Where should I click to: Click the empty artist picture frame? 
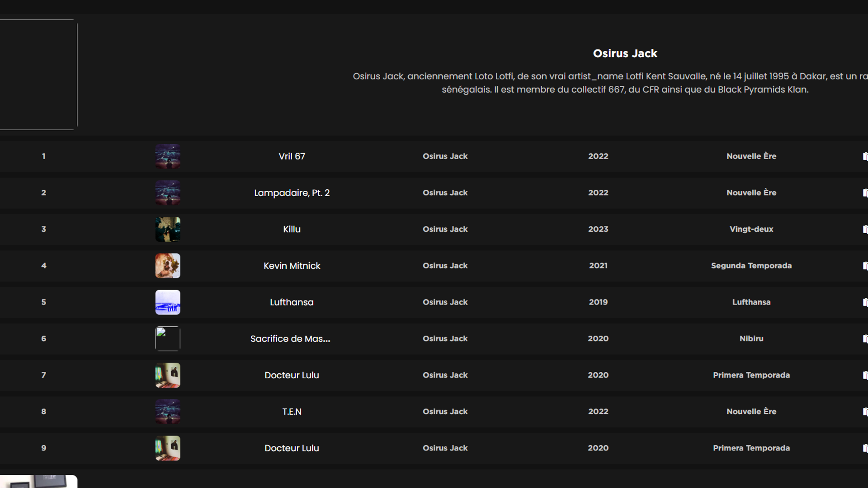pyautogui.click(x=38, y=75)
